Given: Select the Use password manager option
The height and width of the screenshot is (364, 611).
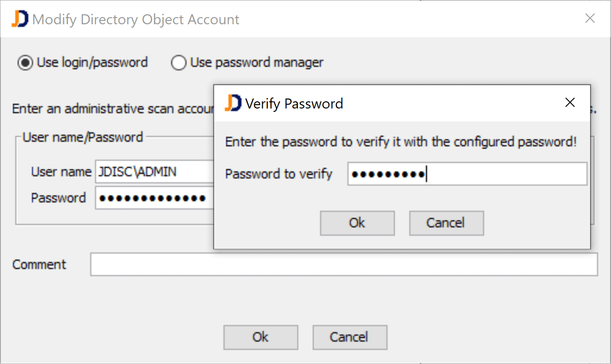Looking at the screenshot, I should (x=178, y=63).
